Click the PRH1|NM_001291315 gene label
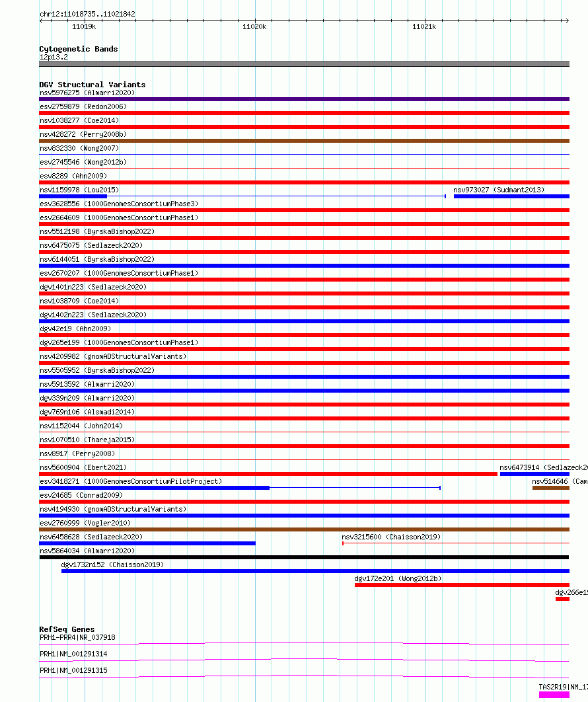 coord(73,670)
